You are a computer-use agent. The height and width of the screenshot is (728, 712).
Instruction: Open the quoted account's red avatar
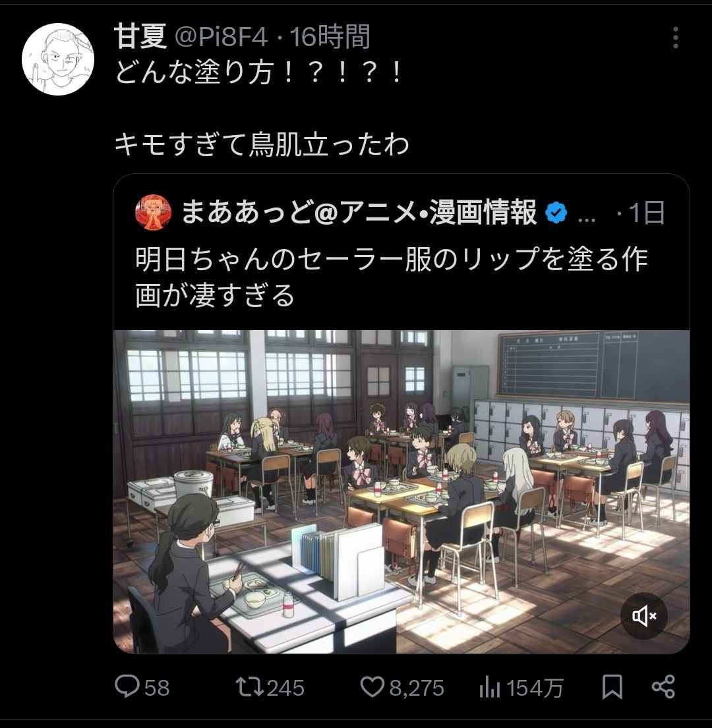[153, 212]
